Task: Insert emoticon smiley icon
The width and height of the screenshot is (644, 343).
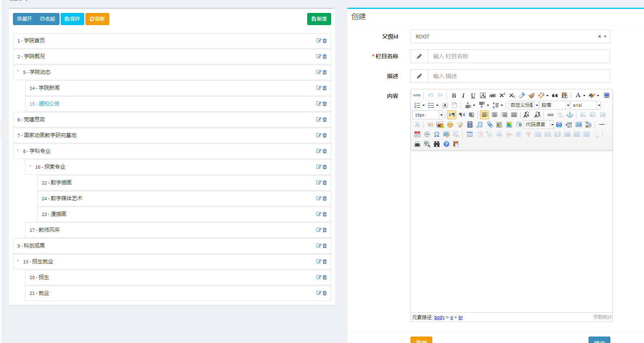Action: (x=450, y=125)
